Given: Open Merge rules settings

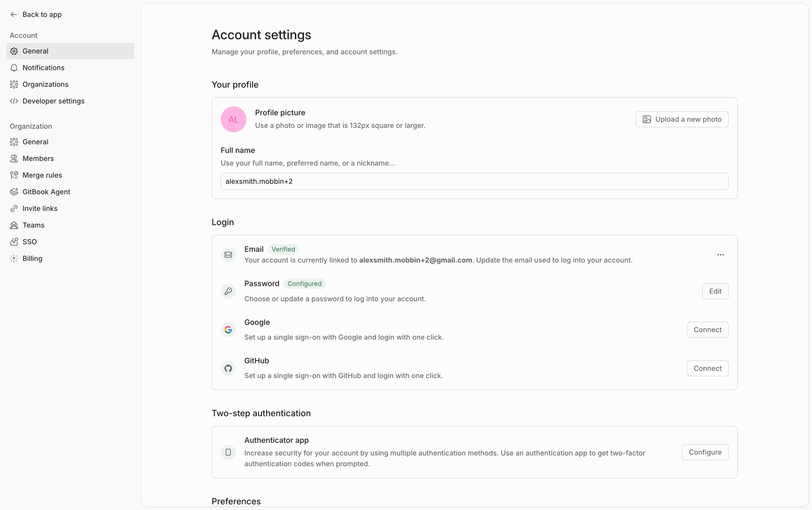Looking at the screenshot, I should 70,175.
